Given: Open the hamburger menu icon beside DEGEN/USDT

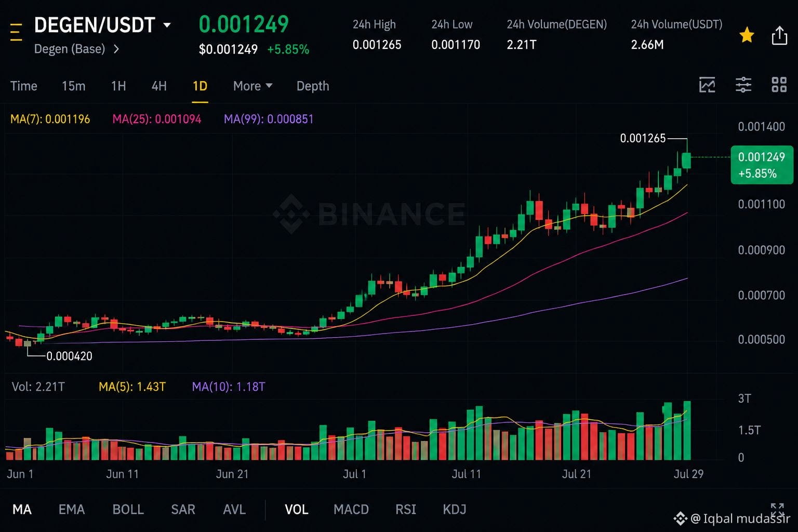Looking at the screenshot, I should 16,32.
